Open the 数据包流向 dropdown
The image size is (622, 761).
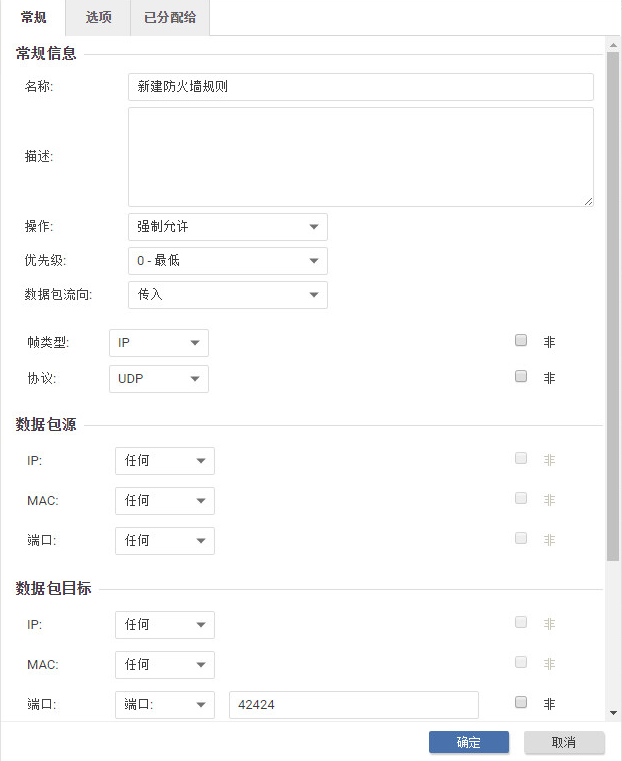tap(227, 295)
